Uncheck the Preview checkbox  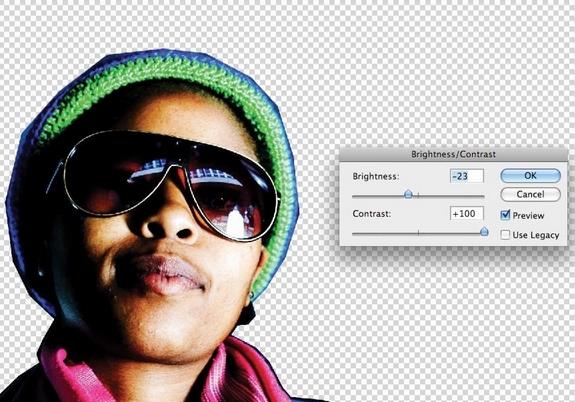pos(505,215)
